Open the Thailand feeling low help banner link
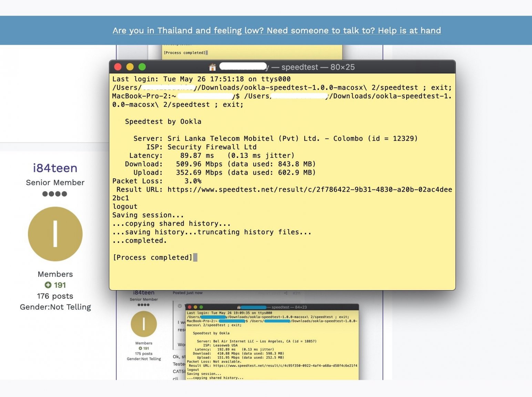Screen dimensions: 532x397 [277, 31]
